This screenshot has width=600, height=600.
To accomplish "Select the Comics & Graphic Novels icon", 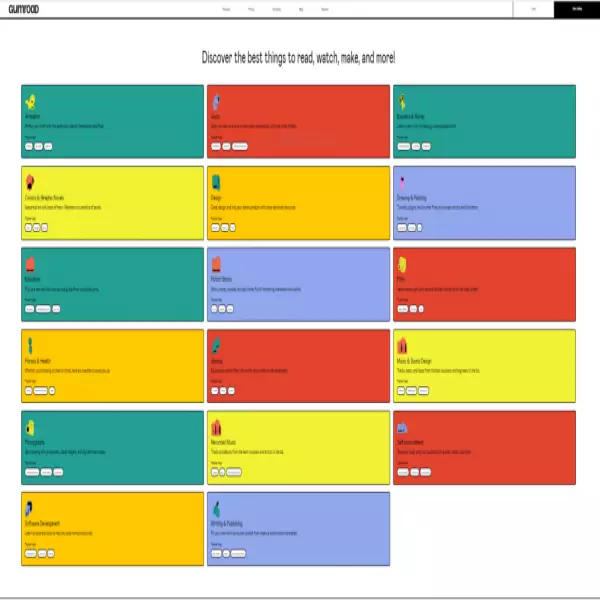I will click(31, 182).
